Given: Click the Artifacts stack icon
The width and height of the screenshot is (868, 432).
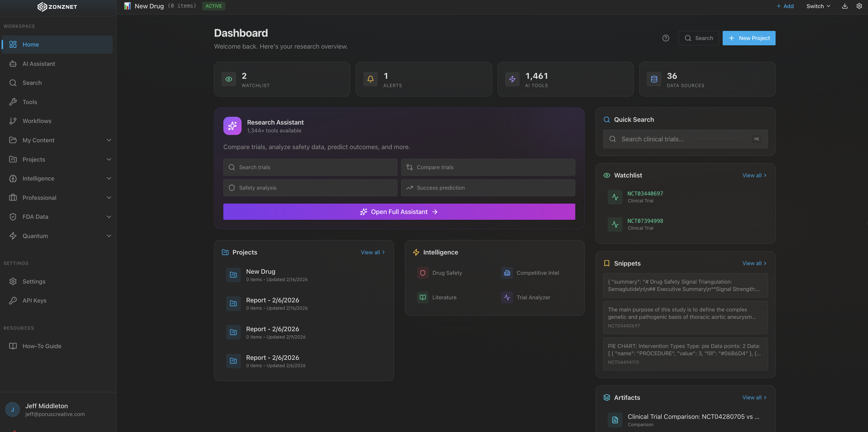Looking at the screenshot, I should 606,397.
